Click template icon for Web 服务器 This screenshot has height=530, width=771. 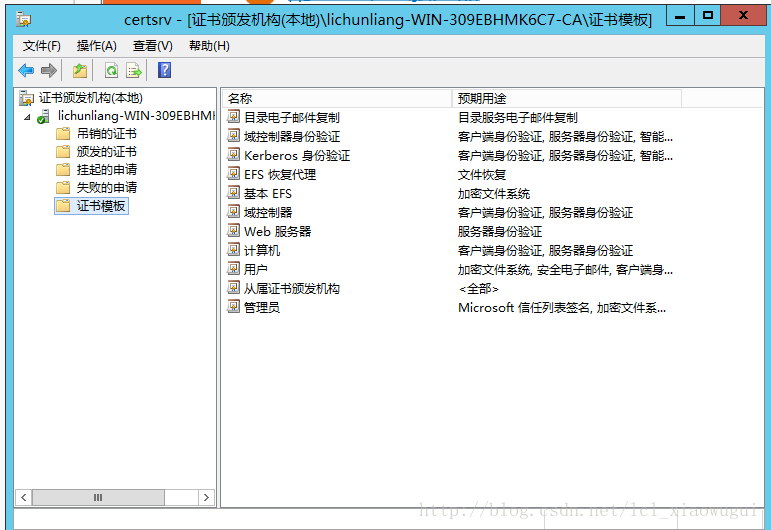(x=233, y=231)
